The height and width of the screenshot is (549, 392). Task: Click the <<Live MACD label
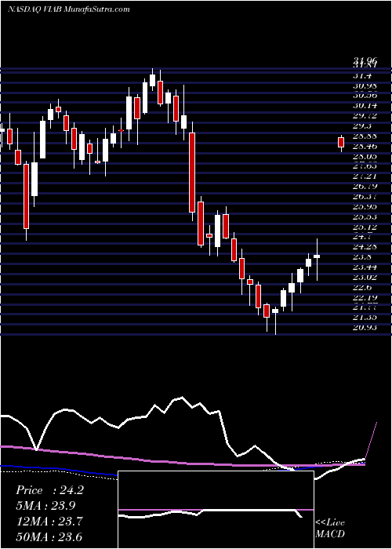pos(330,528)
